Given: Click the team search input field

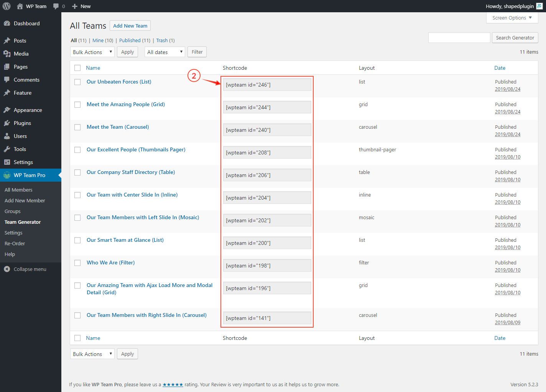Looking at the screenshot, I should pos(459,38).
